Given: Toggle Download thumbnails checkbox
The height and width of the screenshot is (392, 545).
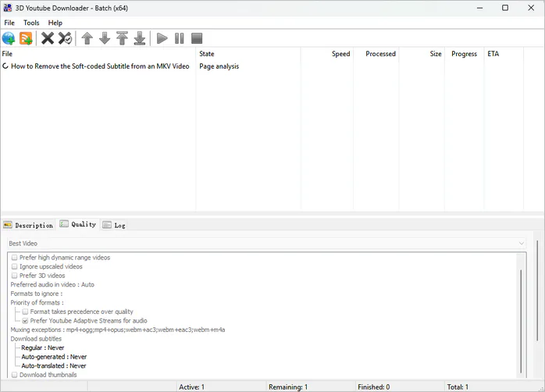Looking at the screenshot, I should click(14, 375).
